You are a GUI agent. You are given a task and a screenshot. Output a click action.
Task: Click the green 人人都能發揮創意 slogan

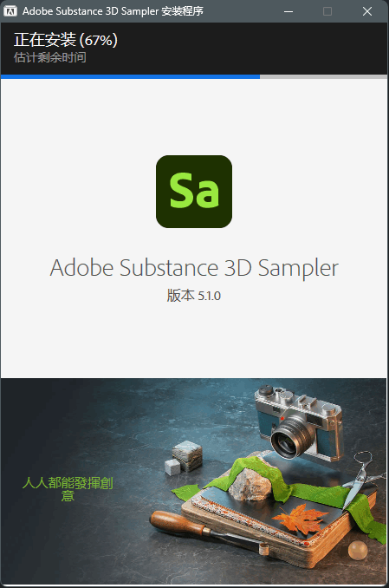pos(68,489)
